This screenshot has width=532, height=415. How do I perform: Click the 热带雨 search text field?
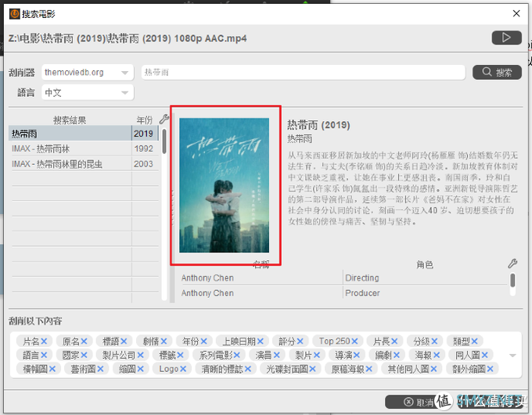coord(303,72)
